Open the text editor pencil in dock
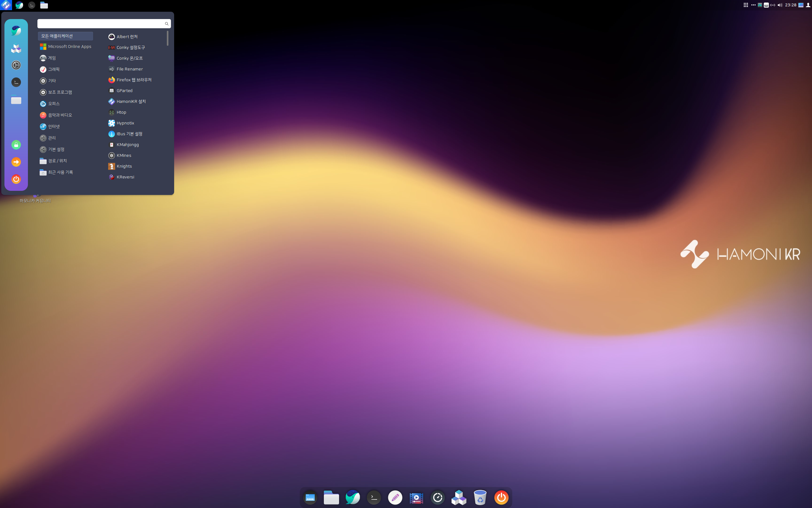The height and width of the screenshot is (508, 812). tap(395, 498)
